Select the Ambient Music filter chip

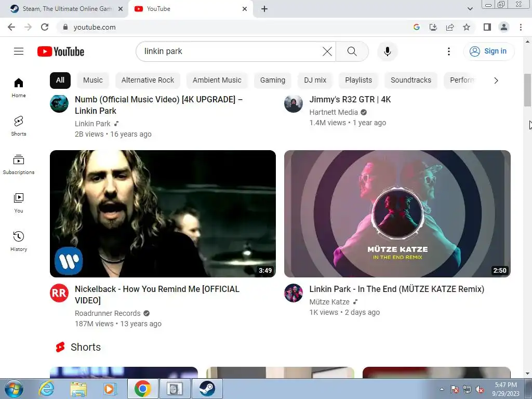click(x=217, y=80)
